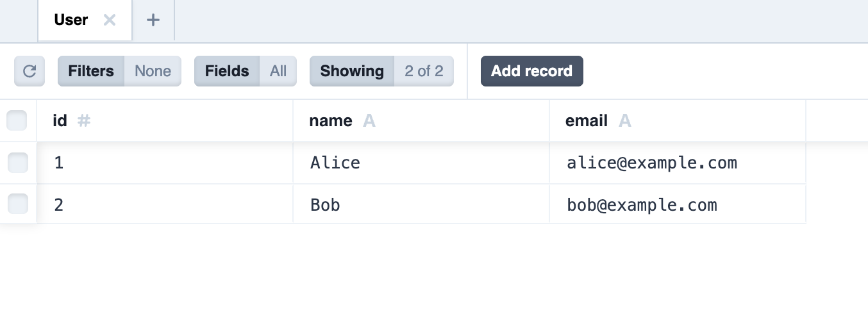Screen dimensions: 868x319
Task: Click the name column header
Action: pos(330,121)
